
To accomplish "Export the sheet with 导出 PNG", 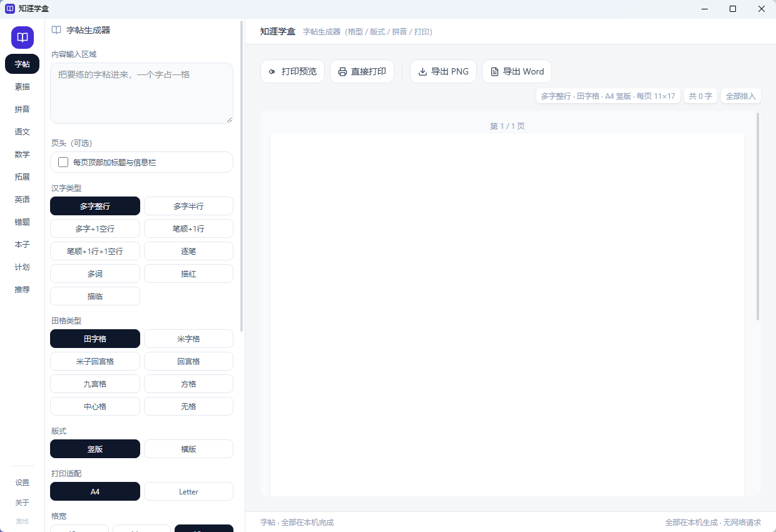I will tap(443, 71).
